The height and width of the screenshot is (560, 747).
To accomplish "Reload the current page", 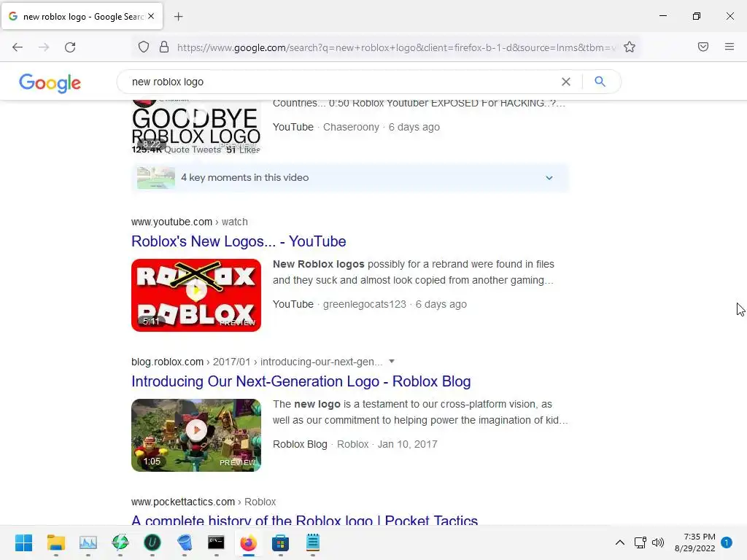I will (70, 47).
